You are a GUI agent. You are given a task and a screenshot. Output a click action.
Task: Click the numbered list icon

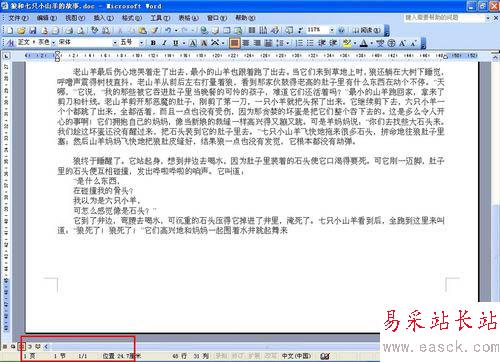(x=299, y=43)
